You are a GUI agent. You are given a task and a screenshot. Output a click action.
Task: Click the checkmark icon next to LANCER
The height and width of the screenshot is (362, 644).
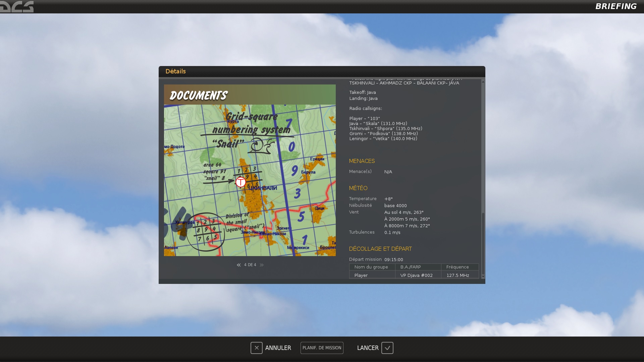(387, 348)
